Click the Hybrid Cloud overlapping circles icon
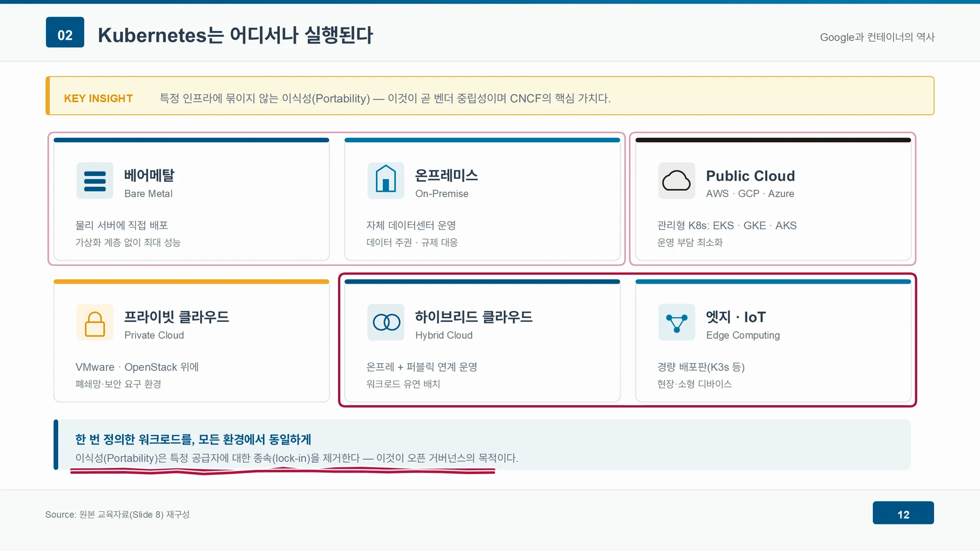The width and height of the screenshot is (980, 551). tap(386, 322)
